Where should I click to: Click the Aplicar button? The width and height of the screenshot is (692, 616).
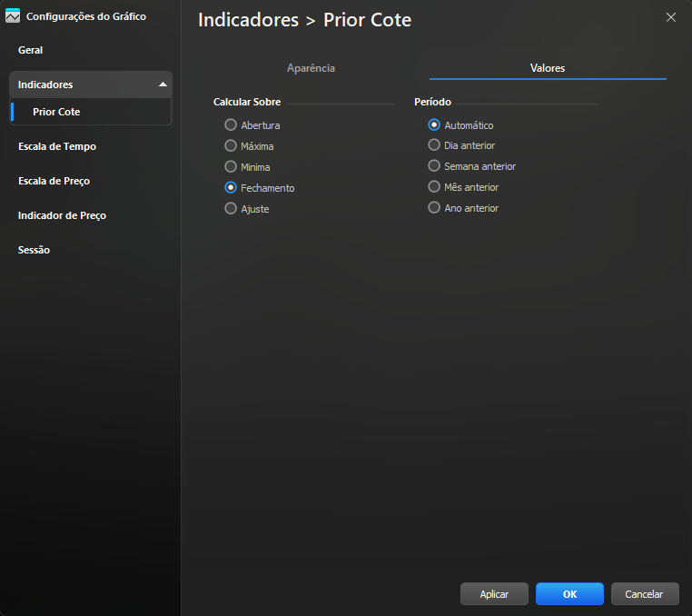[494, 594]
